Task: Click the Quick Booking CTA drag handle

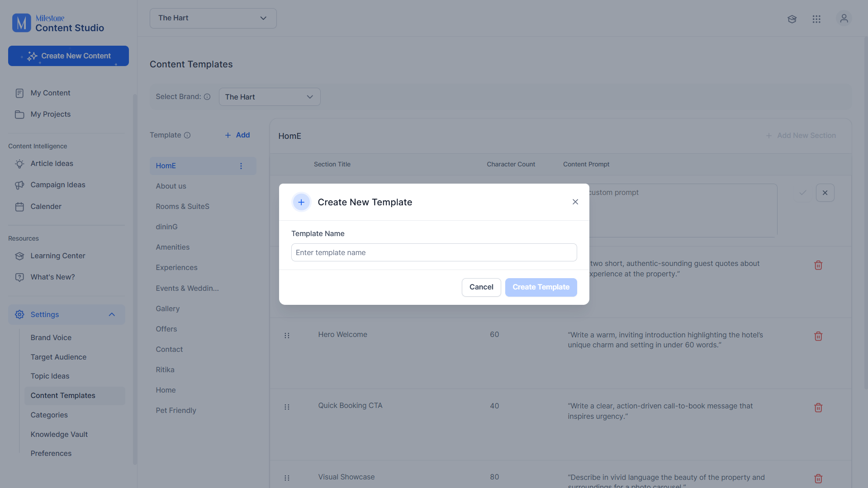Action: (x=287, y=407)
